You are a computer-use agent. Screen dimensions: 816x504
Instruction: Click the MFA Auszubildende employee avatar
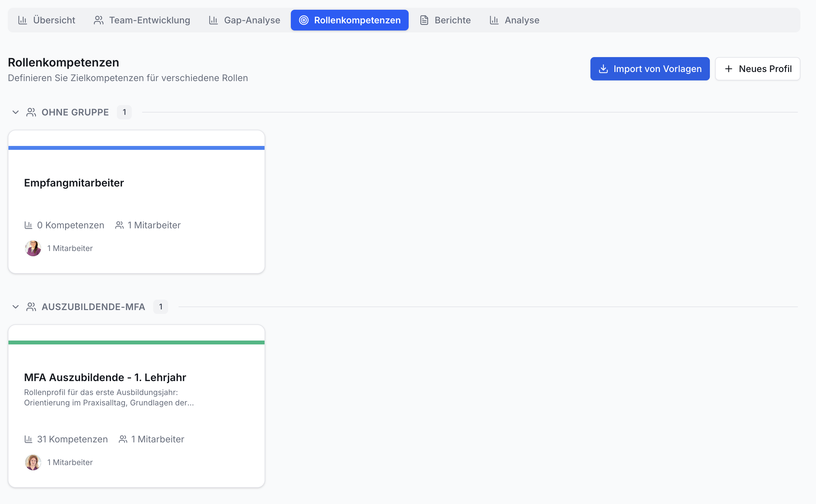click(x=33, y=462)
